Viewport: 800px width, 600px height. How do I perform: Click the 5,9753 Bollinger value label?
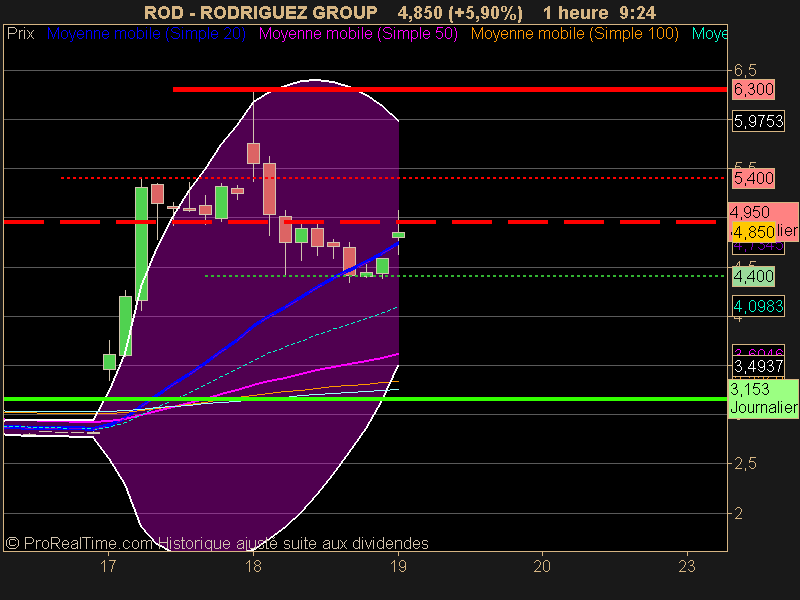click(758, 121)
